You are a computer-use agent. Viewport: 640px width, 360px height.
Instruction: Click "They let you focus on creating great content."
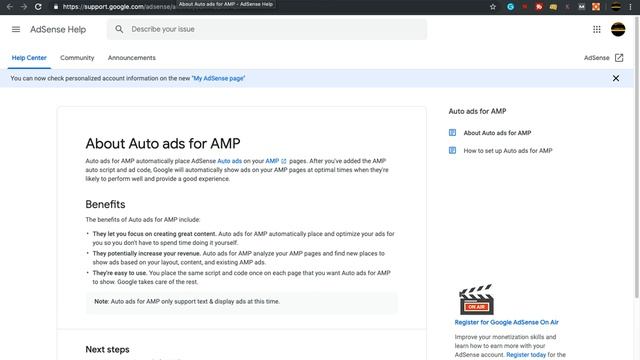pyautogui.click(x=154, y=234)
